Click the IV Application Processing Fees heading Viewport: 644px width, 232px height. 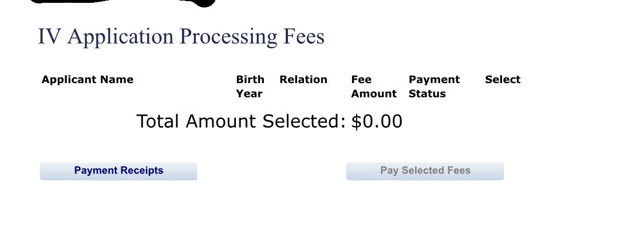tap(181, 37)
